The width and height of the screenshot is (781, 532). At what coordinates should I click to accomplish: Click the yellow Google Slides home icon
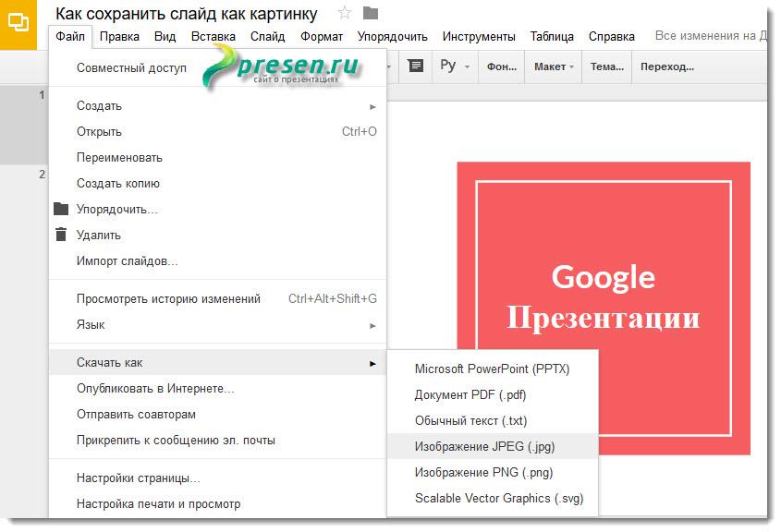tap(18, 24)
